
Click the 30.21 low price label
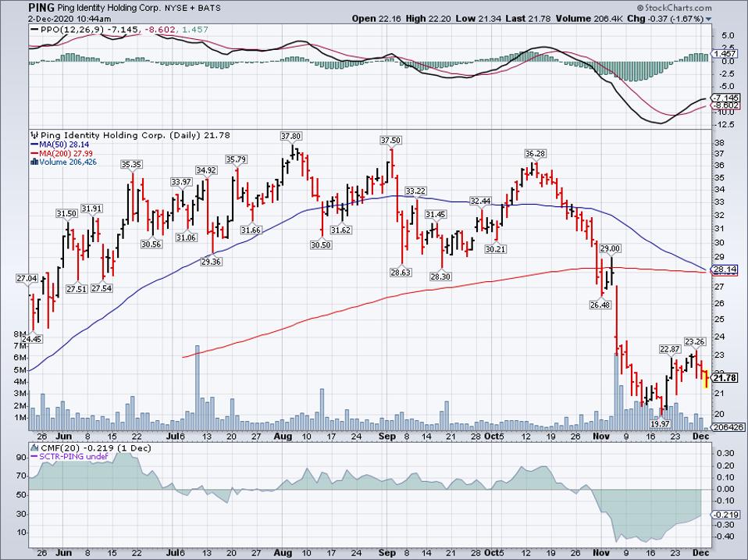tap(495, 249)
